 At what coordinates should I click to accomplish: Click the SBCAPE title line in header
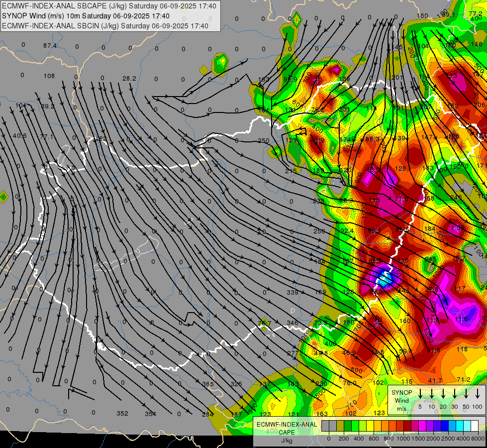pyautogui.click(x=109, y=6)
